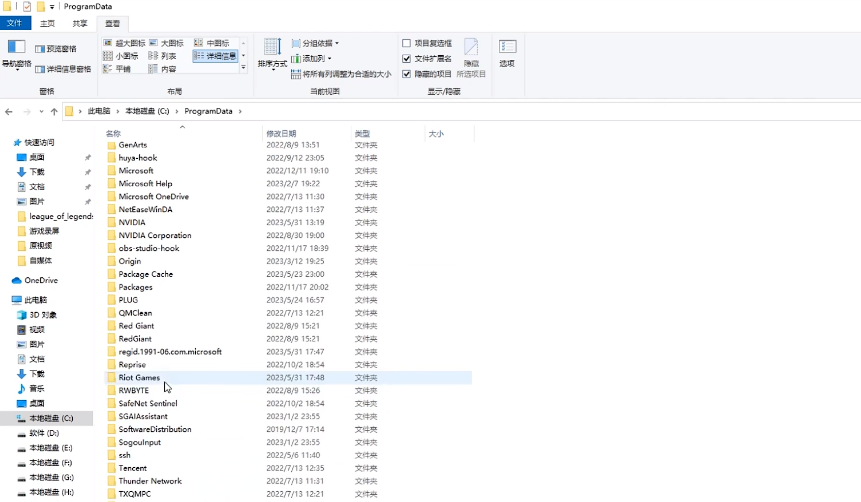Size all columns to fit
The height and width of the screenshot is (502, 861).
pos(341,74)
